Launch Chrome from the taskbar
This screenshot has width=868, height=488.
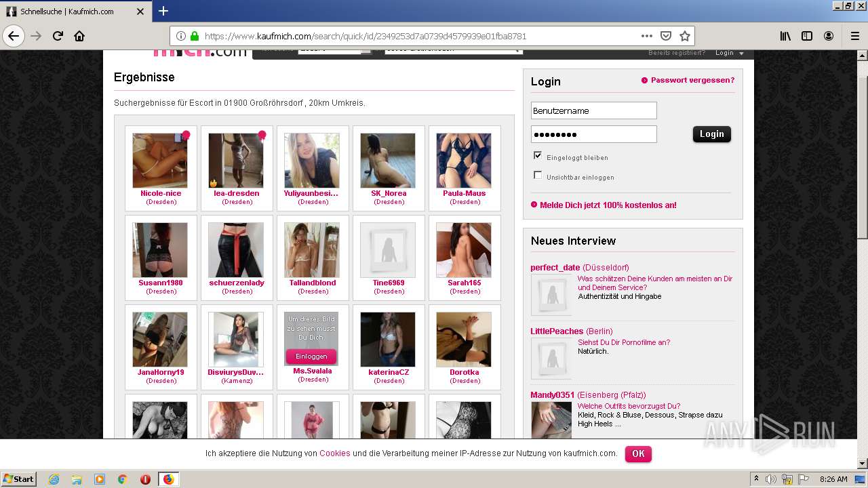pos(123,479)
